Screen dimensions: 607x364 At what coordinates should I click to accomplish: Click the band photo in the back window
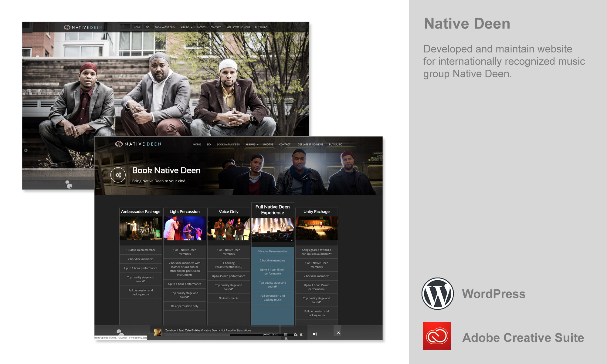pyautogui.click(x=165, y=84)
